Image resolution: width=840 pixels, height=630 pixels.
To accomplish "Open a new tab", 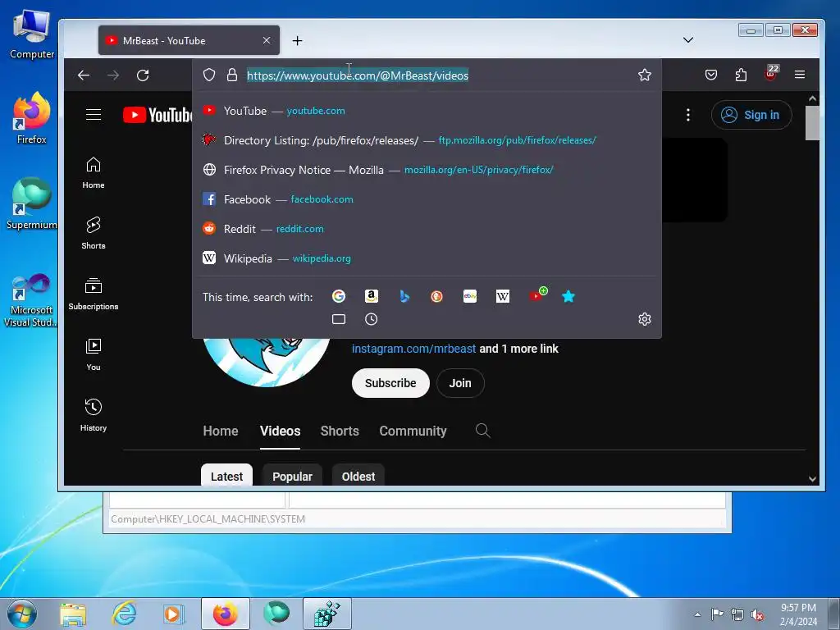I will point(297,41).
